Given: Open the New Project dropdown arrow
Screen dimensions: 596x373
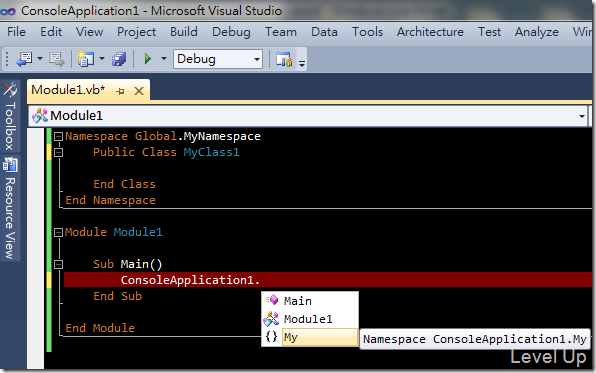Looking at the screenshot, I should pos(102,59).
